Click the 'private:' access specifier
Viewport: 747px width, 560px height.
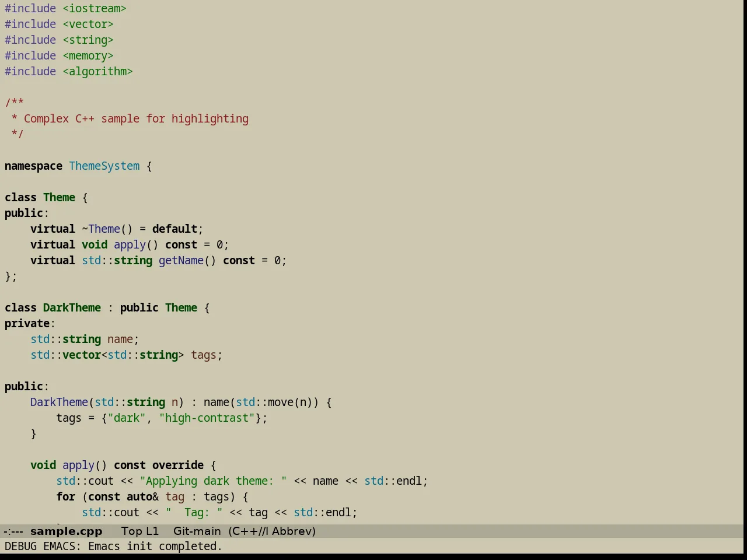pos(30,324)
